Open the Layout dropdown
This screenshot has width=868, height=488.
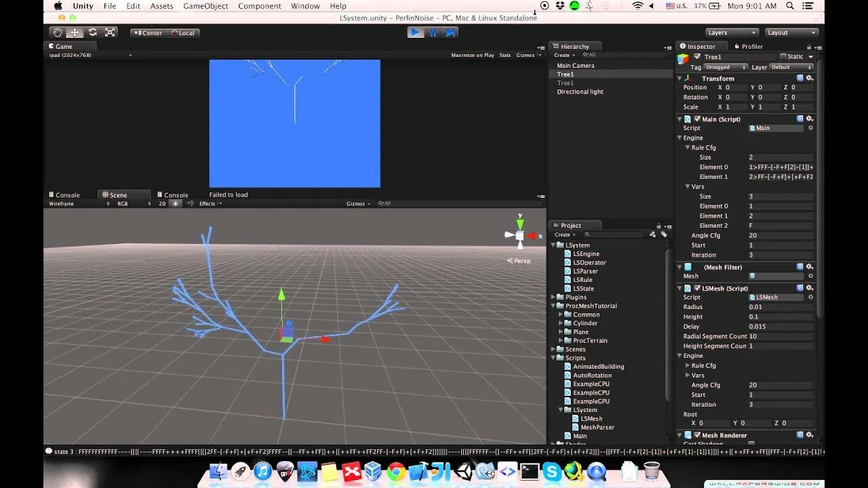coord(791,33)
